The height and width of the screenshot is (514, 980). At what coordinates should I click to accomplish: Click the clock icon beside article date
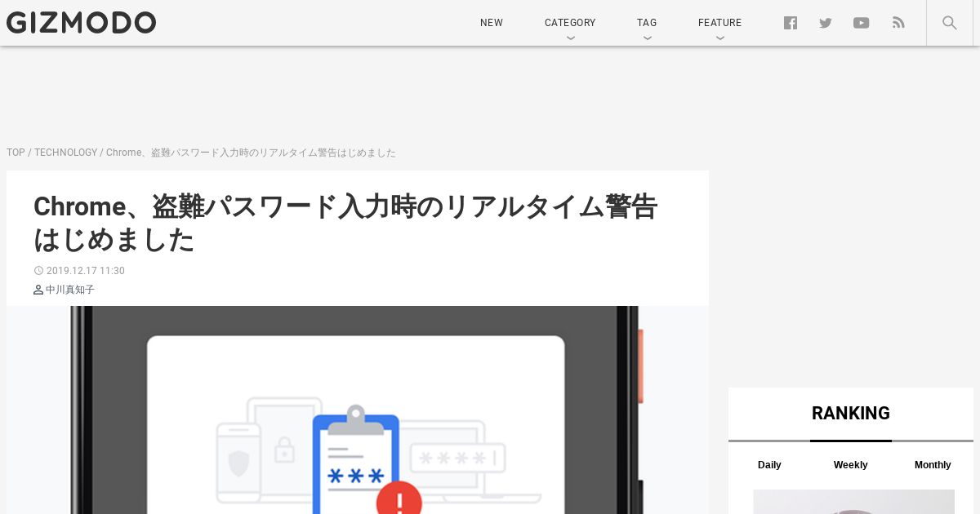(38, 271)
